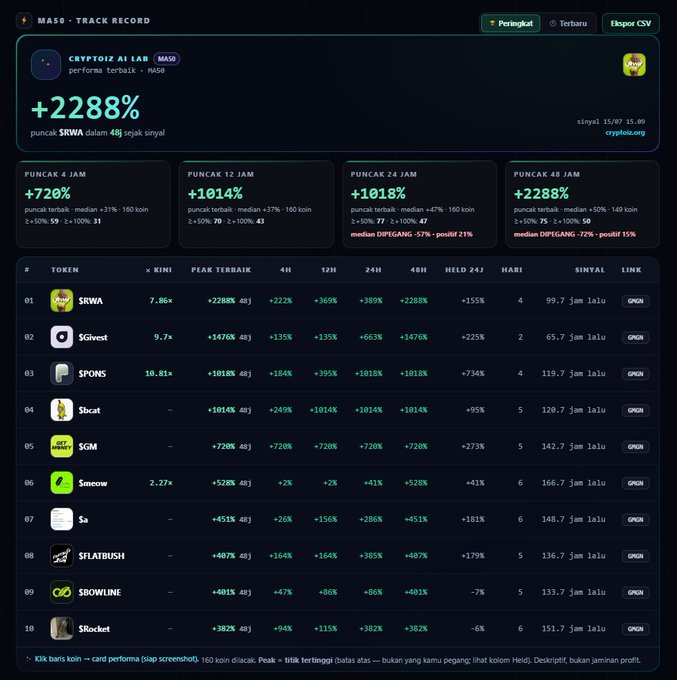Click the $BOWLINE token name
Screen dimensions: 677x680
click(100, 592)
